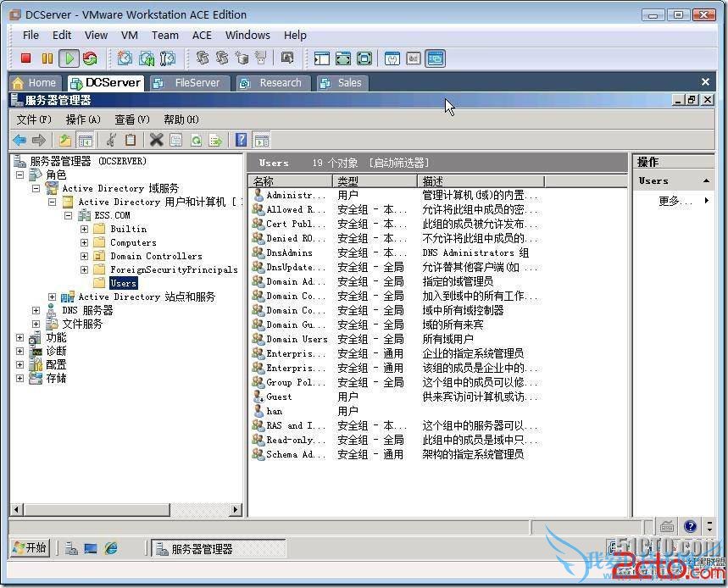Screen dimensions: 728x588
Task: Open 查看(V) menu
Action: tap(132, 119)
